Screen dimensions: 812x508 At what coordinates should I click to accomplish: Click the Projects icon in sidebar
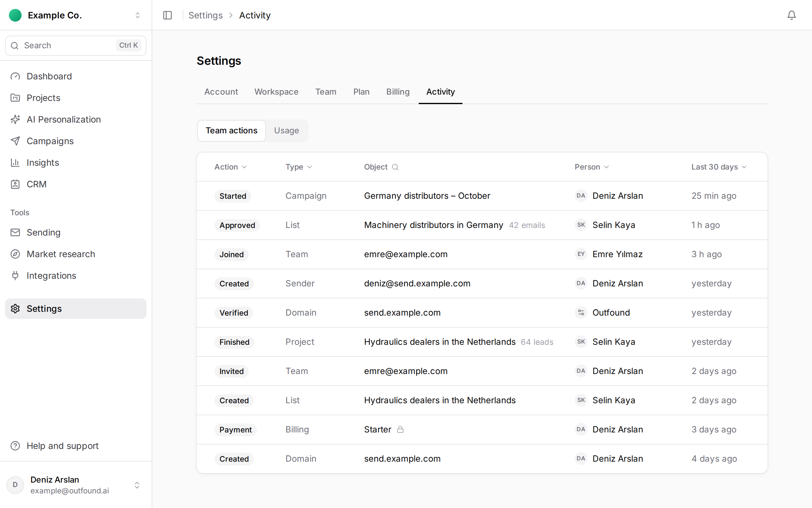[x=15, y=98]
